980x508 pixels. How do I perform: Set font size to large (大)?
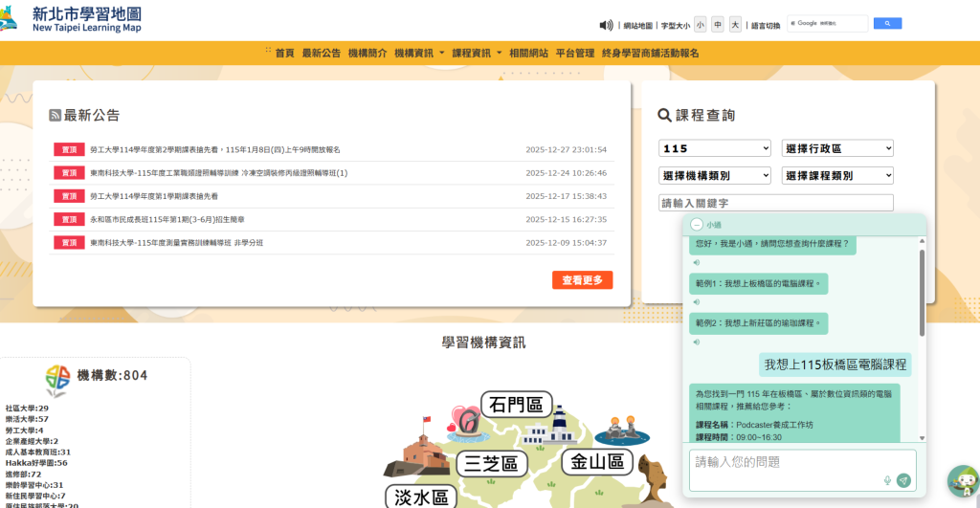point(735,25)
